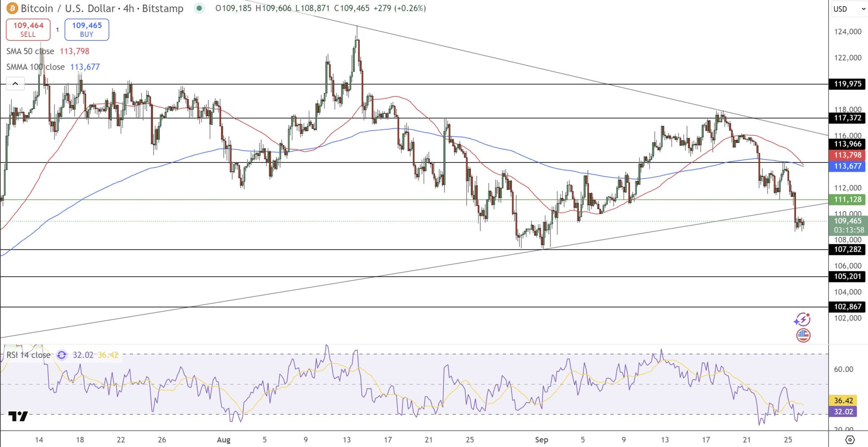The height and width of the screenshot is (447, 868).
Task: Open the USD currency dropdown
Action: point(849,9)
